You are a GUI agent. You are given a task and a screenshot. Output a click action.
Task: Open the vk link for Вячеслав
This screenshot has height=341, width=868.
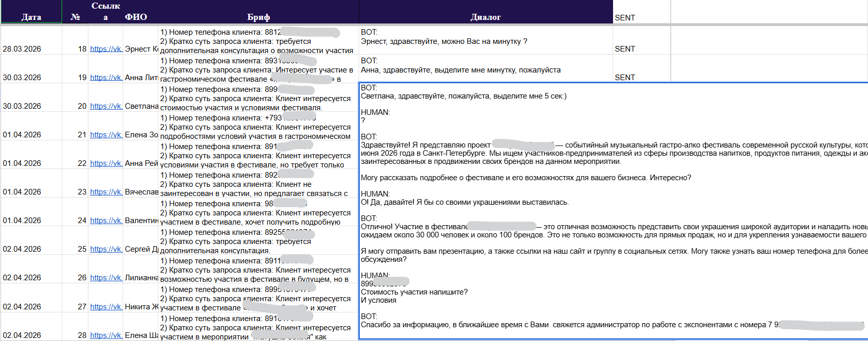point(106,192)
